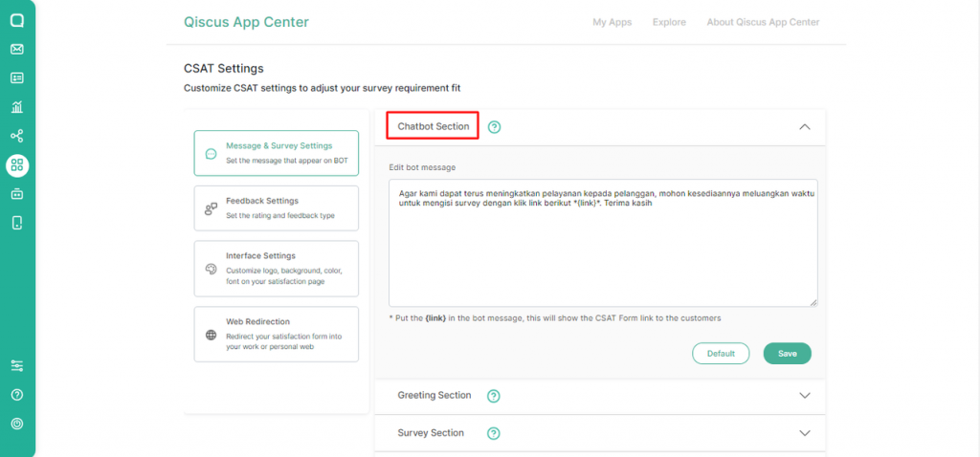Open the chatbot robot icon in sidebar
Screen dimensions: 980x457
17,194
